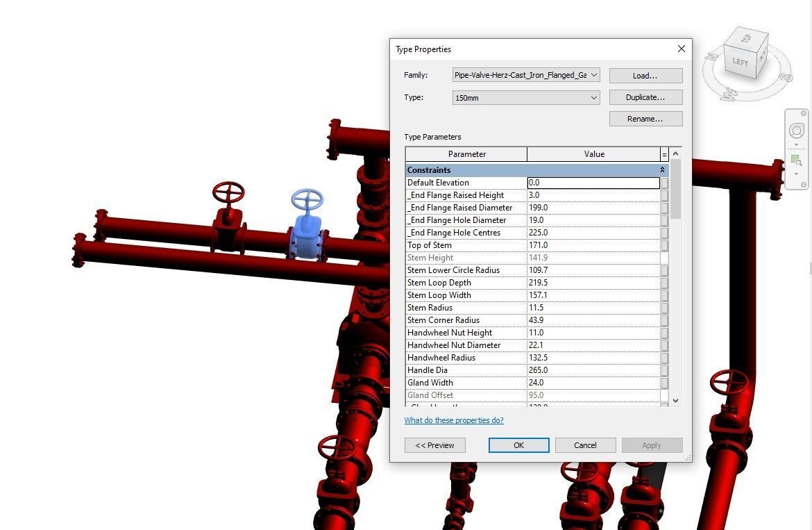The width and height of the screenshot is (812, 530).
Task: Open the What do these properties do link
Action: pyautogui.click(x=453, y=420)
